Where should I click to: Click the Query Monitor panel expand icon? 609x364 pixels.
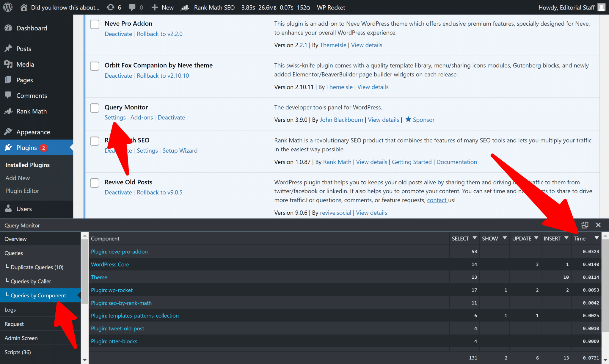coord(585,225)
